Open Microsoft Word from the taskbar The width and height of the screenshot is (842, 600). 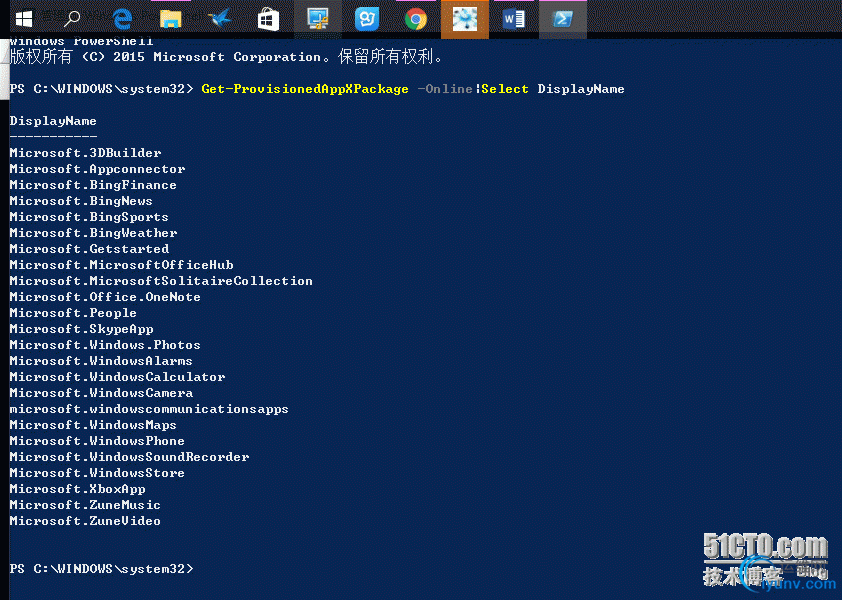(x=514, y=19)
